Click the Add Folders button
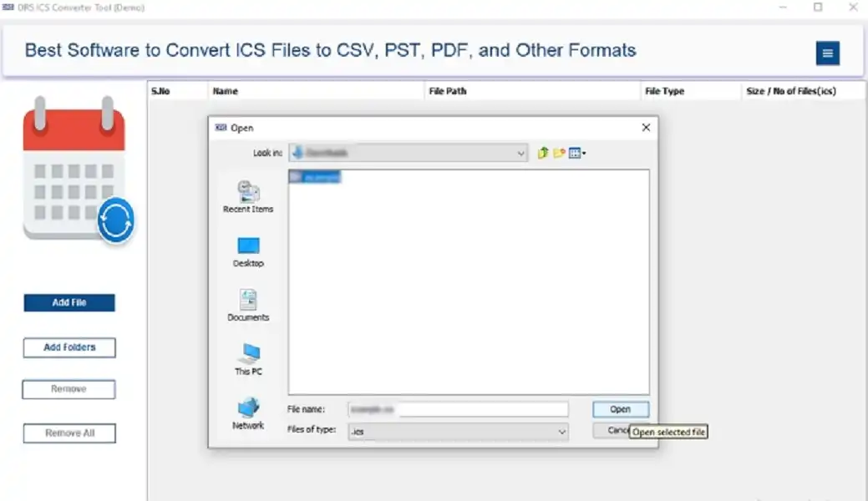This screenshot has width=868, height=501. pos(69,347)
